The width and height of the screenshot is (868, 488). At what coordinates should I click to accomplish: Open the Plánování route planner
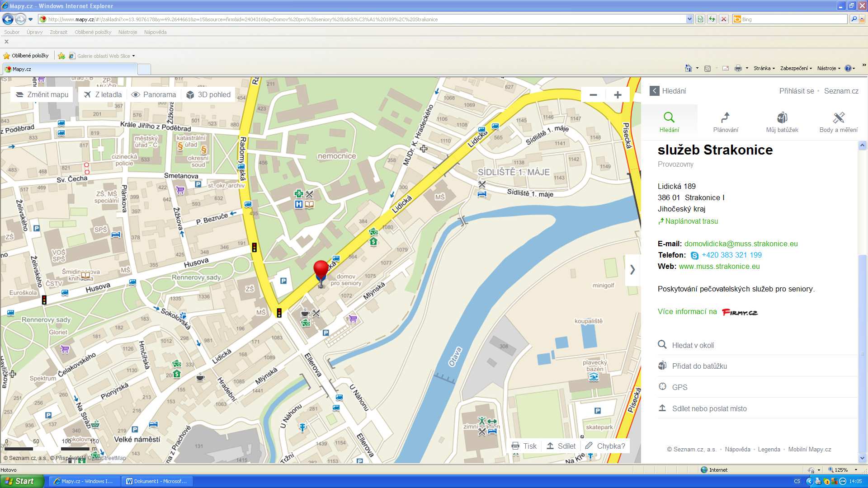pos(726,122)
